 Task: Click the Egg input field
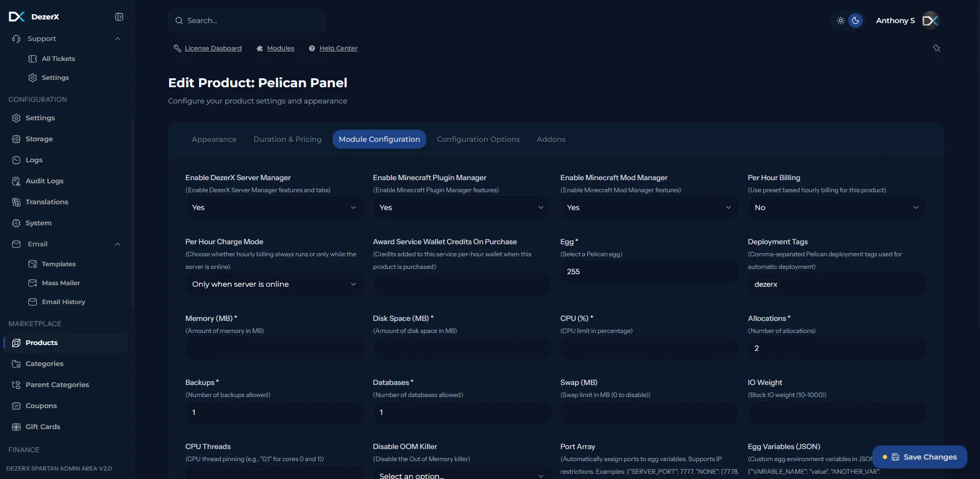click(650, 272)
